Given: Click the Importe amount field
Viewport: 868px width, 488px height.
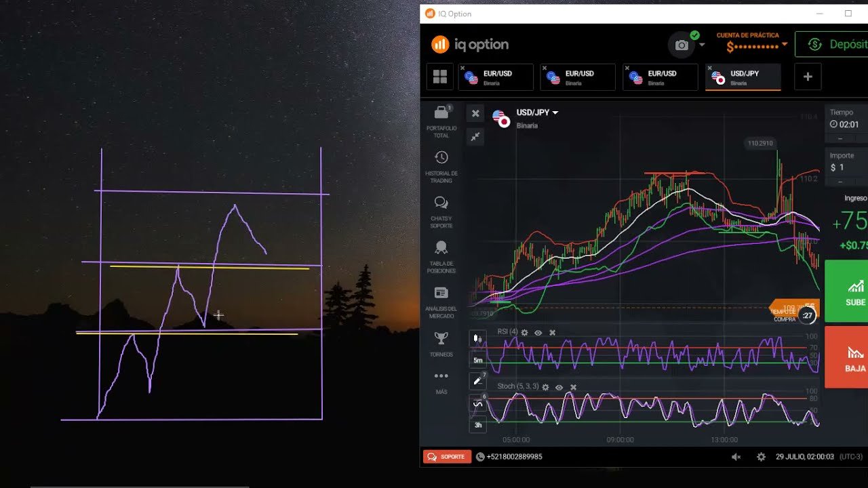Looking at the screenshot, I should (x=848, y=167).
